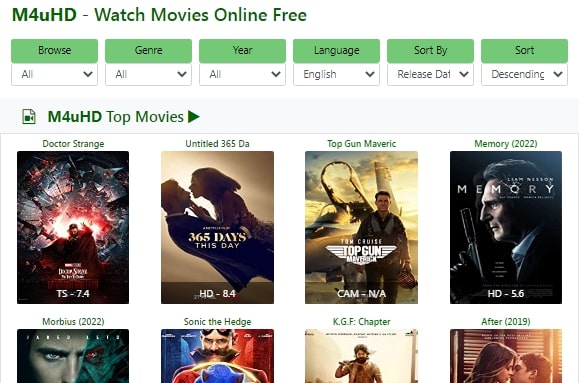The width and height of the screenshot is (584, 383).
Task: Open the Genre dropdown set to All
Action: click(148, 75)
